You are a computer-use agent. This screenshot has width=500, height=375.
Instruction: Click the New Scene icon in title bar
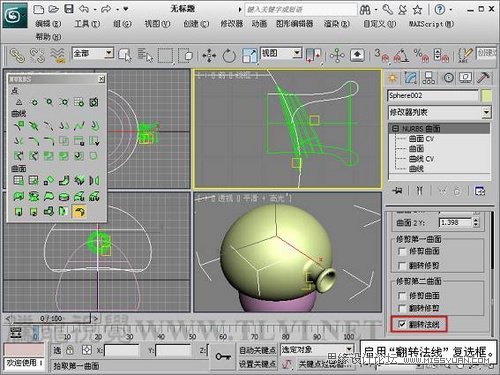point(38,9)
